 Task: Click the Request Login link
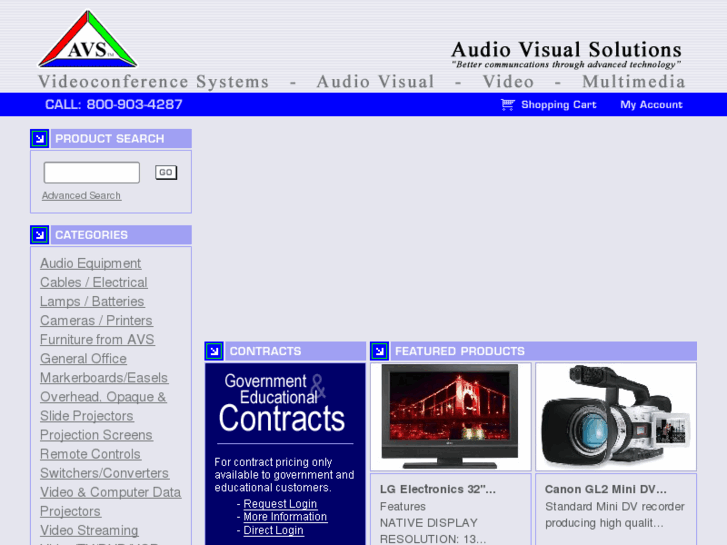point(280,503)
